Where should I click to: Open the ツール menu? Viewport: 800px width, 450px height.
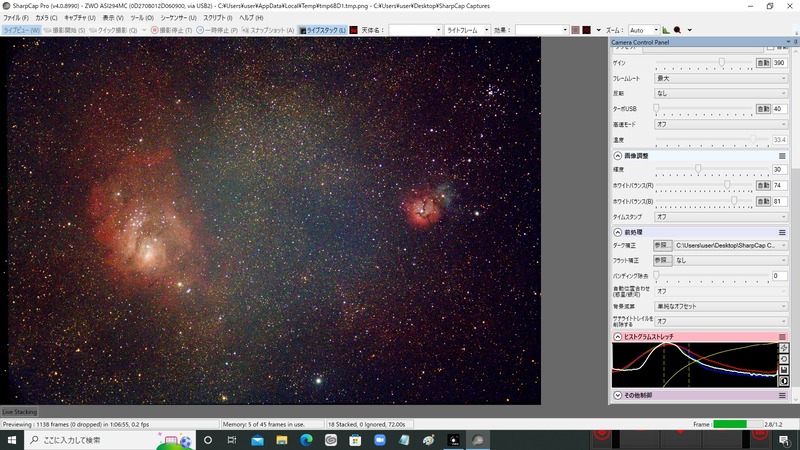[x=142, y=18]
